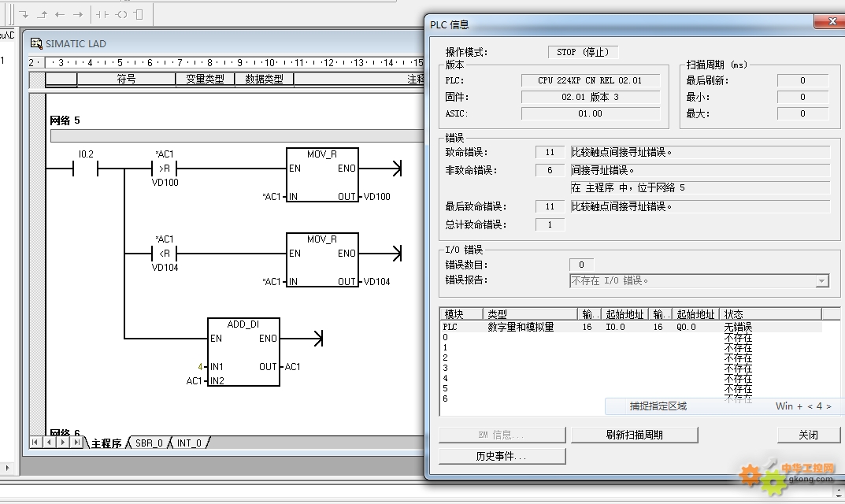Click the 非致命错误 code field showing 6
This screenshot has width=845, height=504.
click(x=550, y=170)
